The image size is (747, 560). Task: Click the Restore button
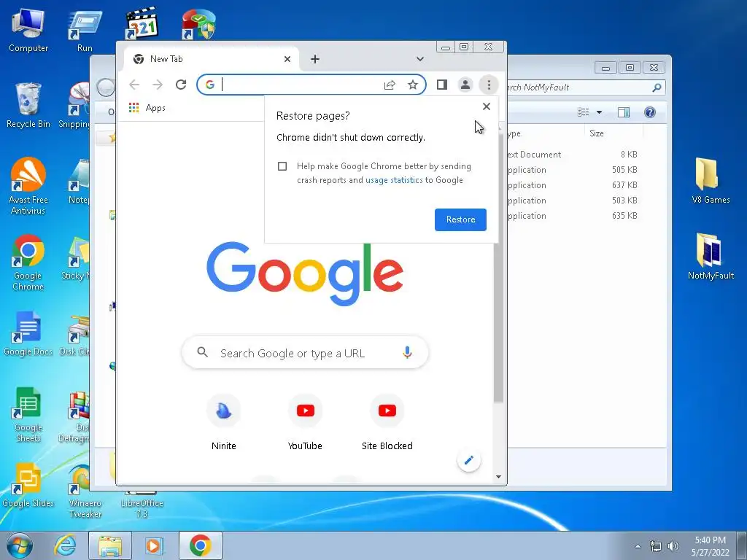(460, 219)
